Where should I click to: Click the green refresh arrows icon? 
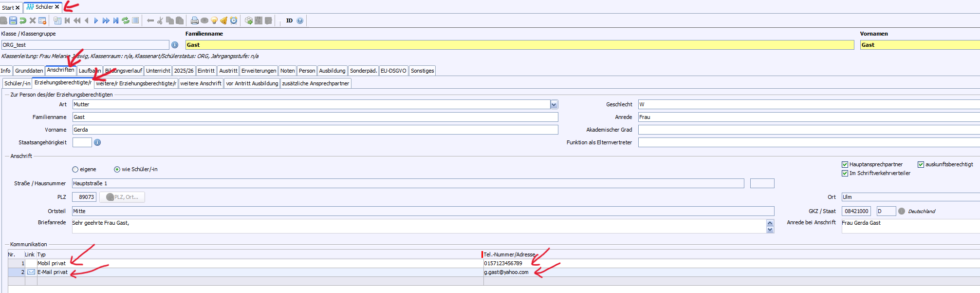[x=126, y=20]
